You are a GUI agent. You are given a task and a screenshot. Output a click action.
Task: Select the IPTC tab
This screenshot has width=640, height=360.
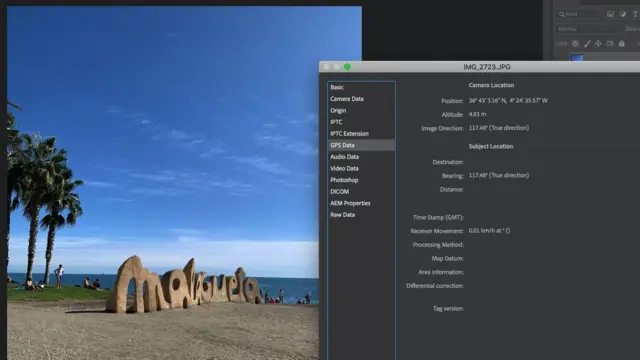(361, 122)
